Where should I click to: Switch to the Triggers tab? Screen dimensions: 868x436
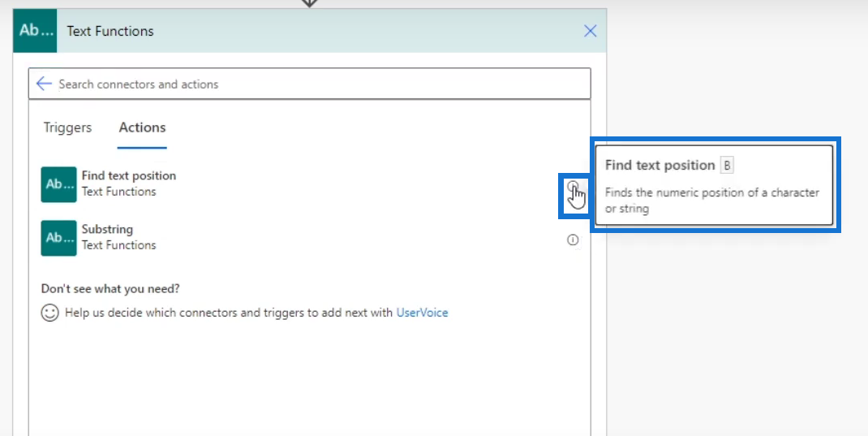pyautogui.click(x=67, y=127)
